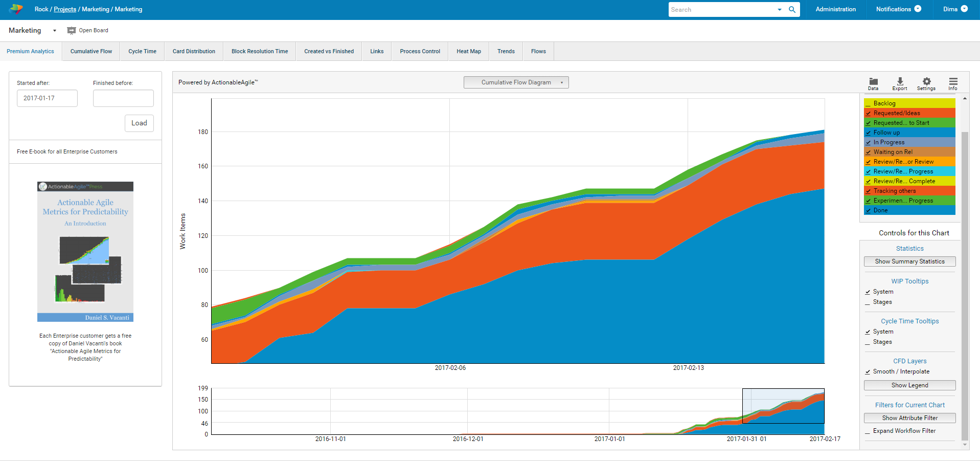Screen dimensions: 980x461
Task: Click the Export download icon
Action: 900,82
